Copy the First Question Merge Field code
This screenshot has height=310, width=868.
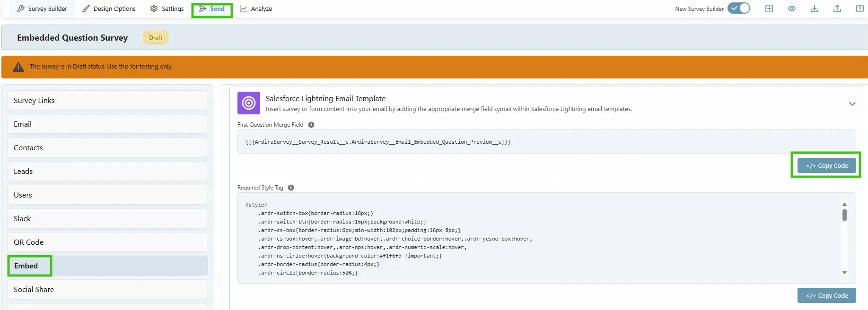826,165
